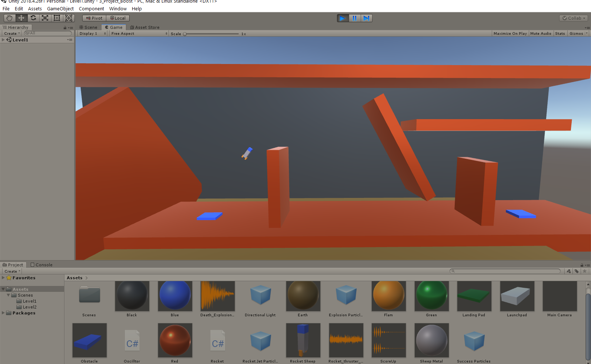Select the Rotate tool
This screenshot has height=364, width=591.
click(33, 18)
